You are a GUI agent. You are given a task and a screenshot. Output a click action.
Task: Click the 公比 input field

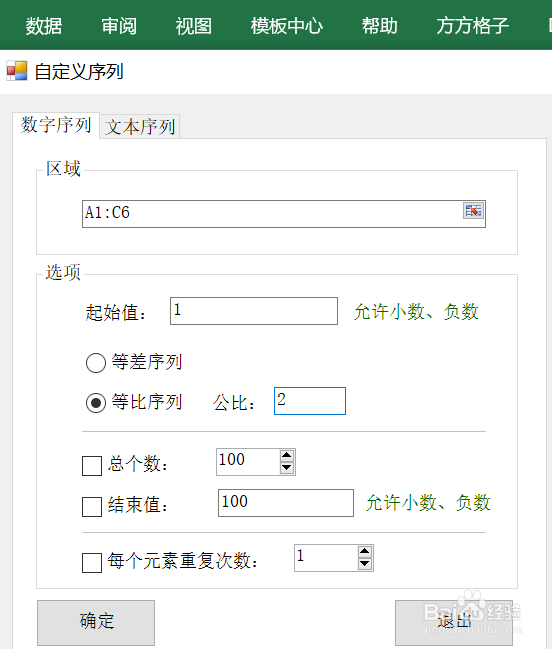[310, 401]
